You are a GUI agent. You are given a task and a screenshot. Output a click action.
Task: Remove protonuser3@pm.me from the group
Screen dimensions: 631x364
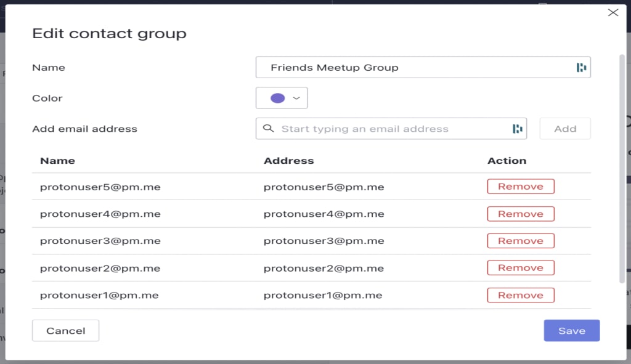point(521,241)
